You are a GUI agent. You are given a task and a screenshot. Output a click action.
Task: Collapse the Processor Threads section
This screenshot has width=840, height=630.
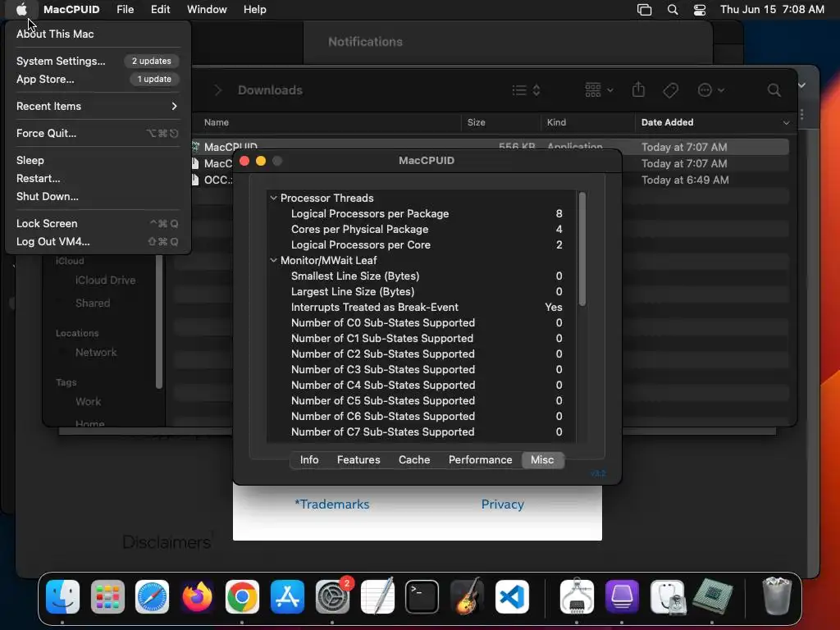click(274, 198)
